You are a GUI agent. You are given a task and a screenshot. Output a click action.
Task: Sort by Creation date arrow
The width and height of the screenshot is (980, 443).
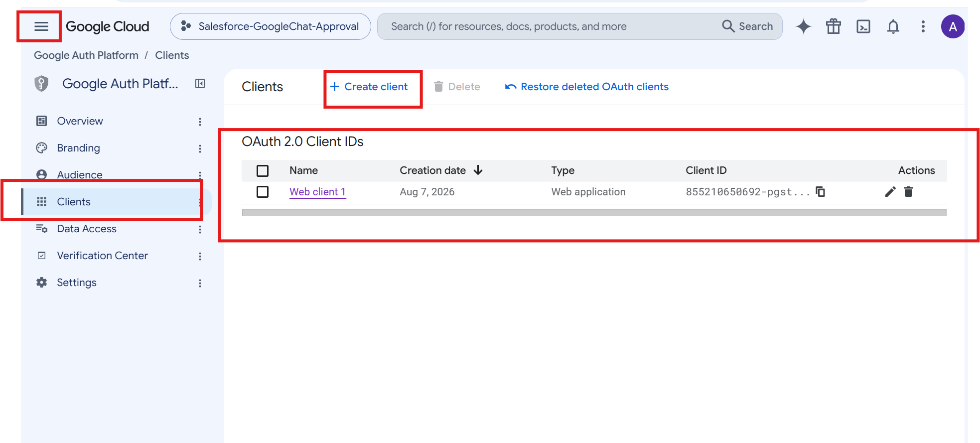pos(478,170)
